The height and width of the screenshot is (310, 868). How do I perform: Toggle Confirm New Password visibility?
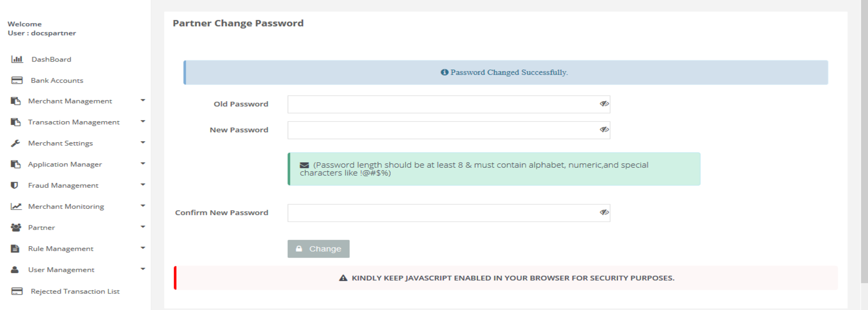coord(604,212)
